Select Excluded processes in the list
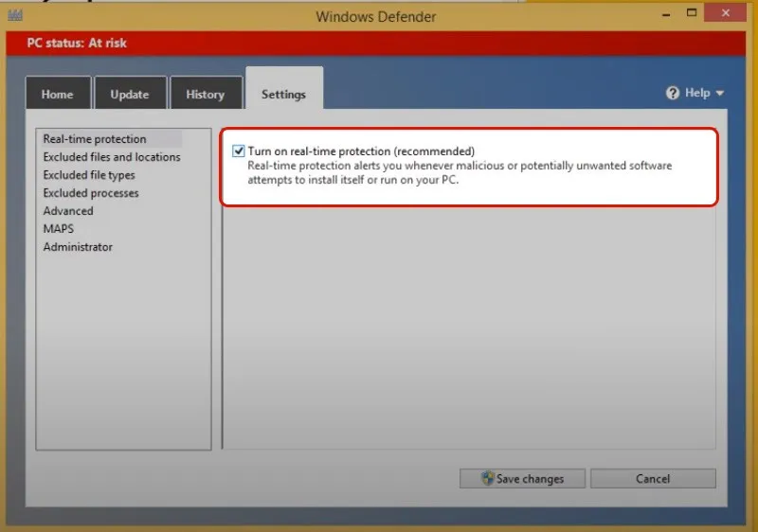The width and height of the screenshot is (758, 532). 91,193
